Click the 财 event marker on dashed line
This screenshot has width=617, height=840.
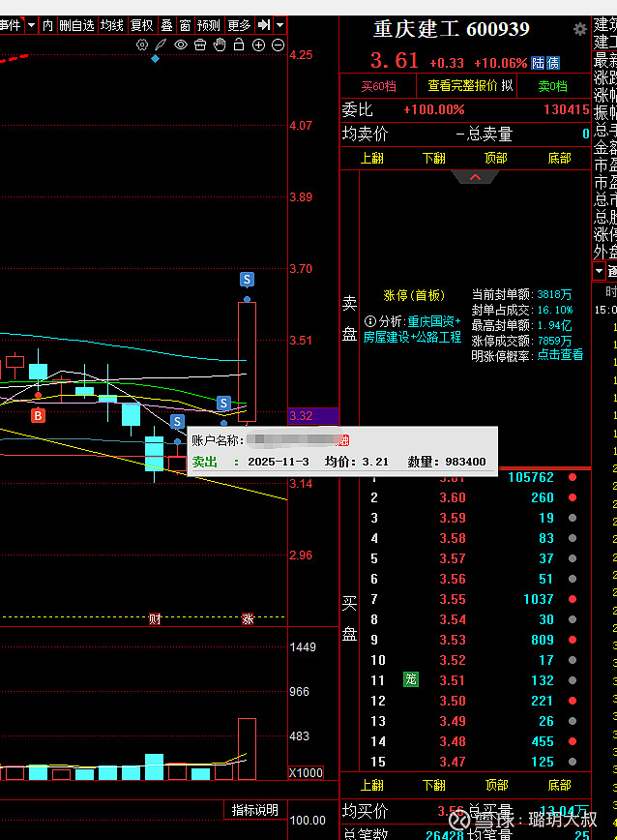pyautogui.click(x=155, y=619)
